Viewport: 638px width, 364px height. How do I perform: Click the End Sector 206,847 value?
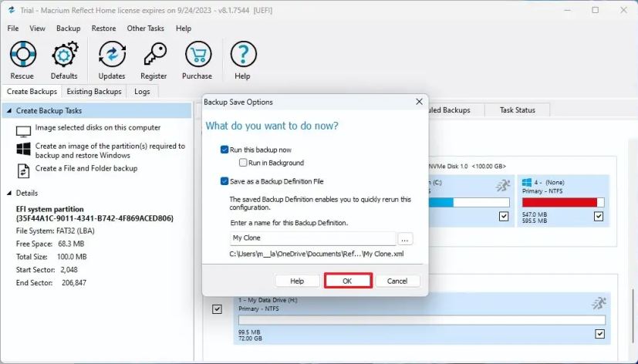pos(74,283)
